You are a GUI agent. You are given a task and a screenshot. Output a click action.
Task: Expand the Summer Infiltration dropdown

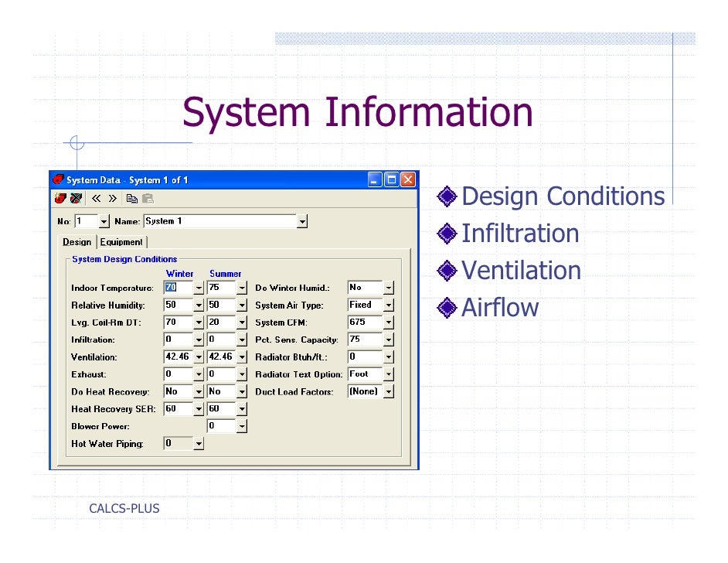point(242,340)
